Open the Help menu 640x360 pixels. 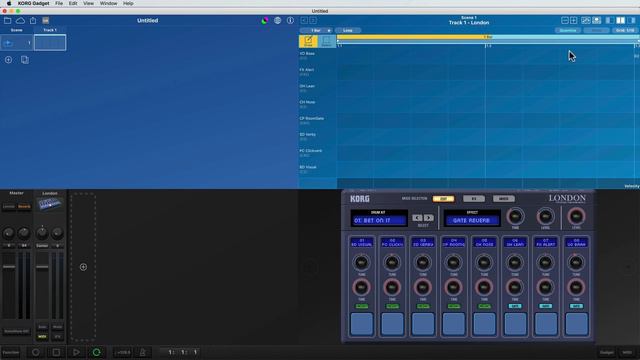point(128,3)
